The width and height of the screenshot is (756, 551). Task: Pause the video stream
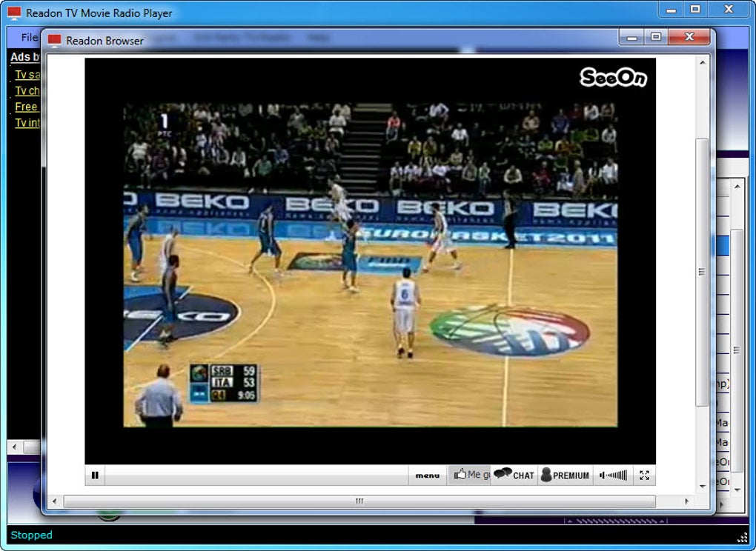coord(95,475)
